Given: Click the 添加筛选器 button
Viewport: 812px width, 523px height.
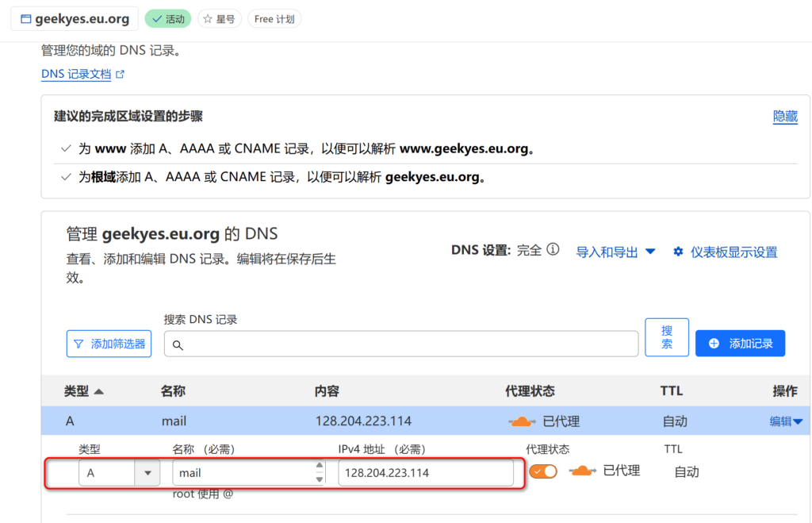Looking at the screenshot, I should click(x=109, y=344).
